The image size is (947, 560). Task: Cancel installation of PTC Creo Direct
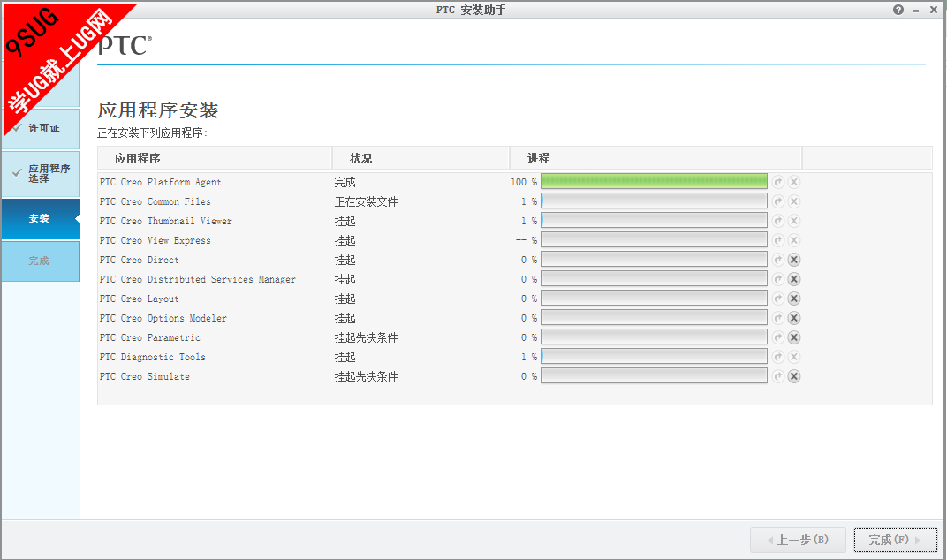click(794, 260)
